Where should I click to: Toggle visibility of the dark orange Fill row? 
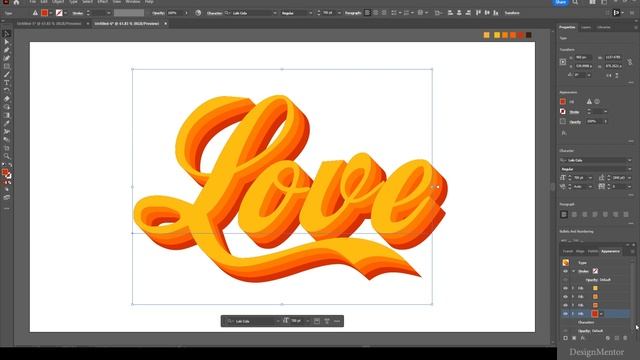565,305
